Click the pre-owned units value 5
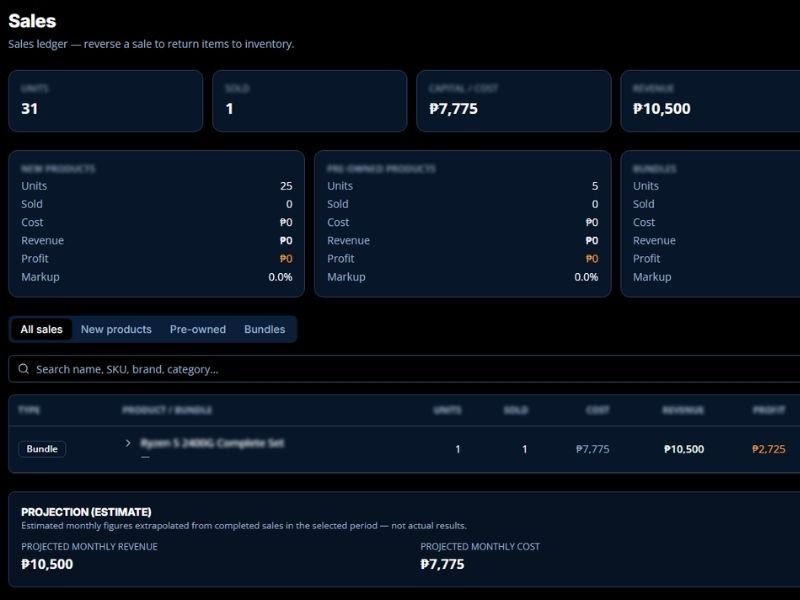This screenshot has height=600, width=800. click(595, 186)
